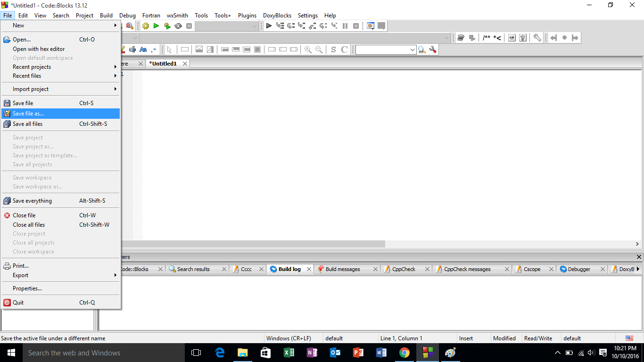The width and height of the screenshot is (644, 362).
Task: Click the Rebuild icon
Action: click(178, 26)
